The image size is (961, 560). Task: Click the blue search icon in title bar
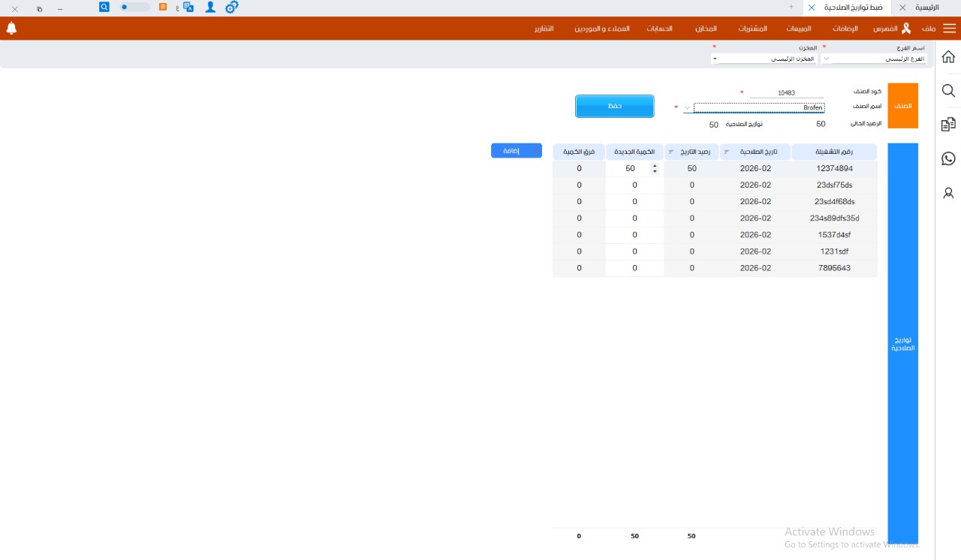(104, 7)
